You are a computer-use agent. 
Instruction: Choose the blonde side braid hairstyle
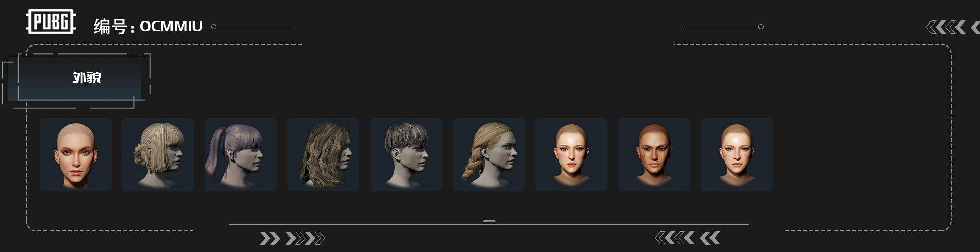pyautogui.click(x=488, y=155)
